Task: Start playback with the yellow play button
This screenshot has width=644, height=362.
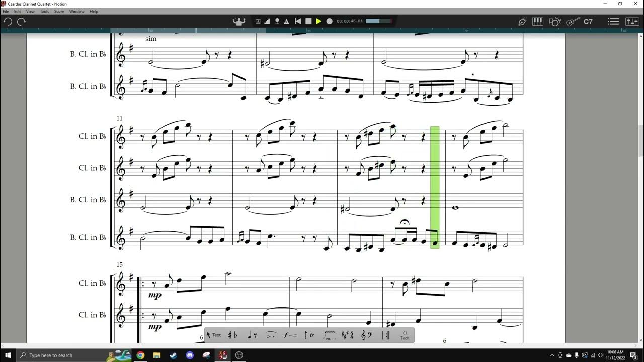Action: pos(318,21)
